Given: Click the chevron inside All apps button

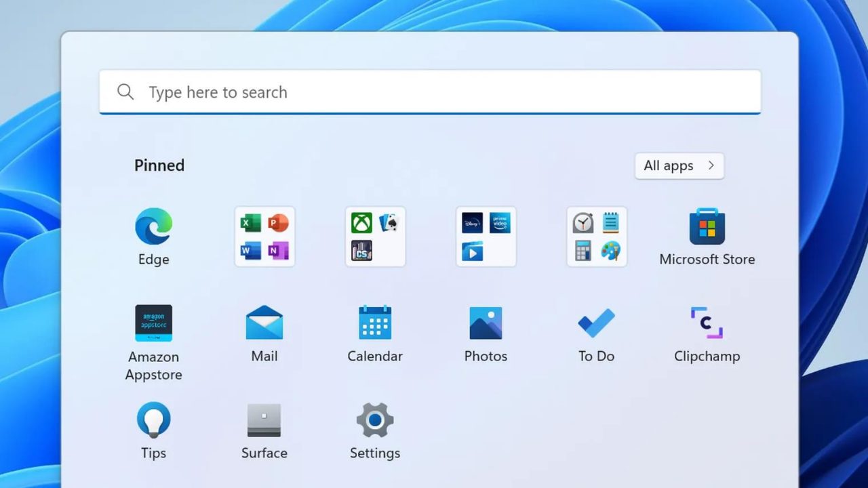Looking at the screenshot, I should tap(711, 165).
